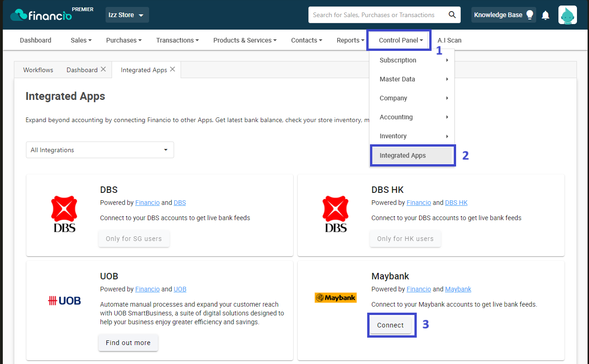Expand the Company submenu
589x364 pixels.
[412, 98]
